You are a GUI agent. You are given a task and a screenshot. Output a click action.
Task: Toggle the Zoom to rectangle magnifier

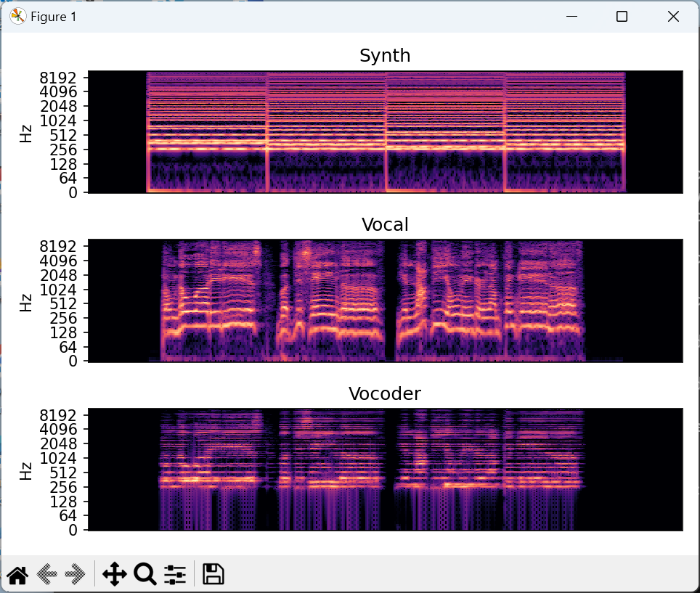pos(145,575)
